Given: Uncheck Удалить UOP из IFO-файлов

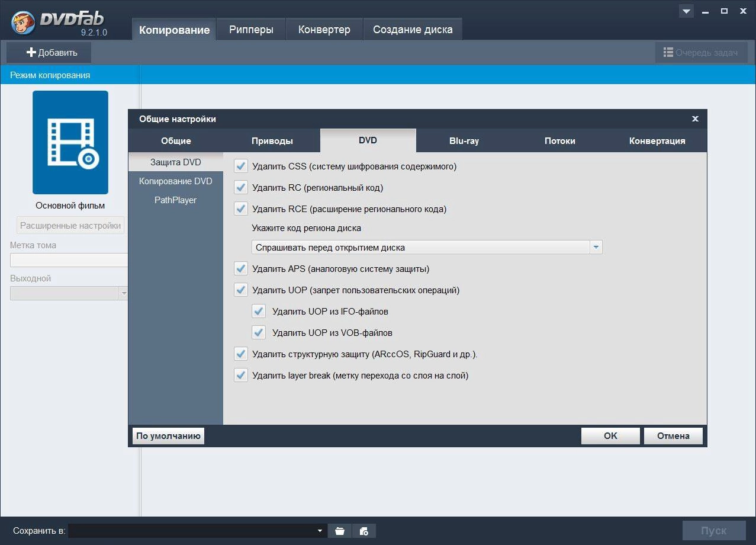Looking at the screenshot, I should (259, 312).
